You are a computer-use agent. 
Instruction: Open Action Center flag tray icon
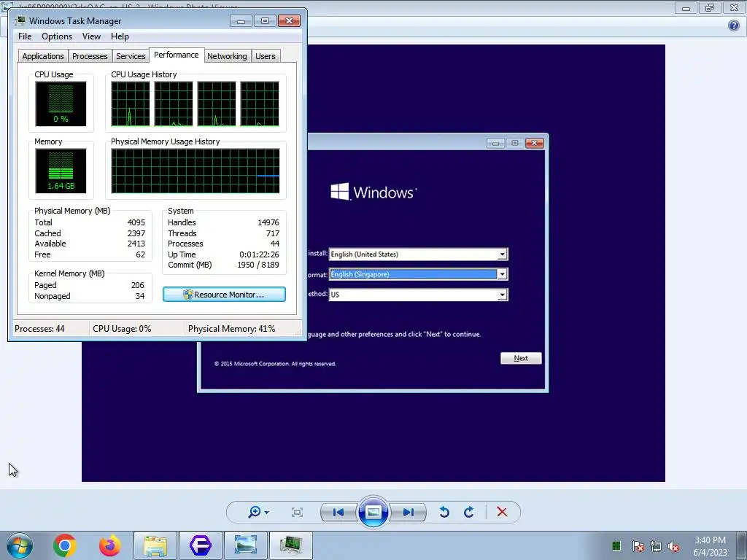click(638, 546)
